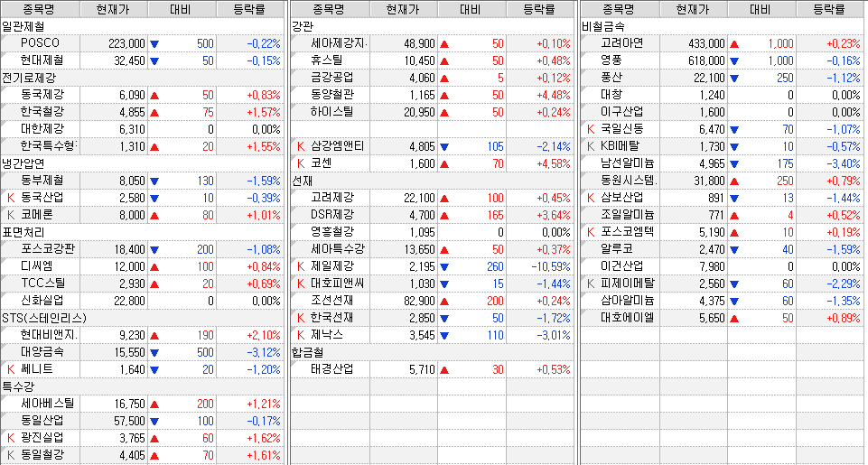Select the 비철금속 category row
Image resolution: width=868 pixels, height=465 pixels.
pyautogui.click(x=602, y=26)
